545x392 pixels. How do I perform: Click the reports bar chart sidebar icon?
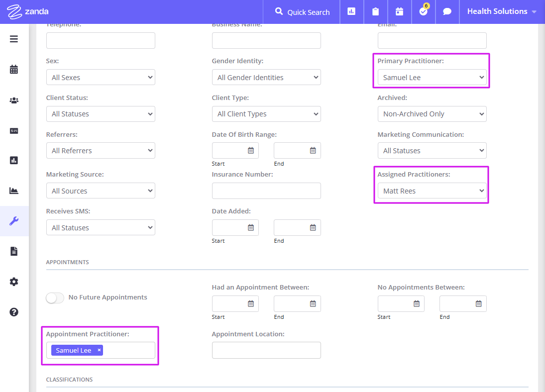pos(14,160)
